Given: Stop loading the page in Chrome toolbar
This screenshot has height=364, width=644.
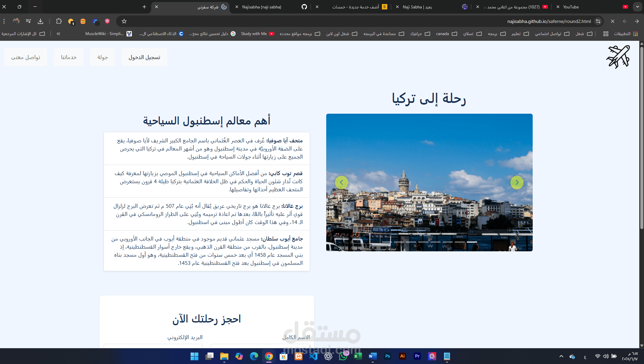Looking at the screenshot, I should pos(613,21).
